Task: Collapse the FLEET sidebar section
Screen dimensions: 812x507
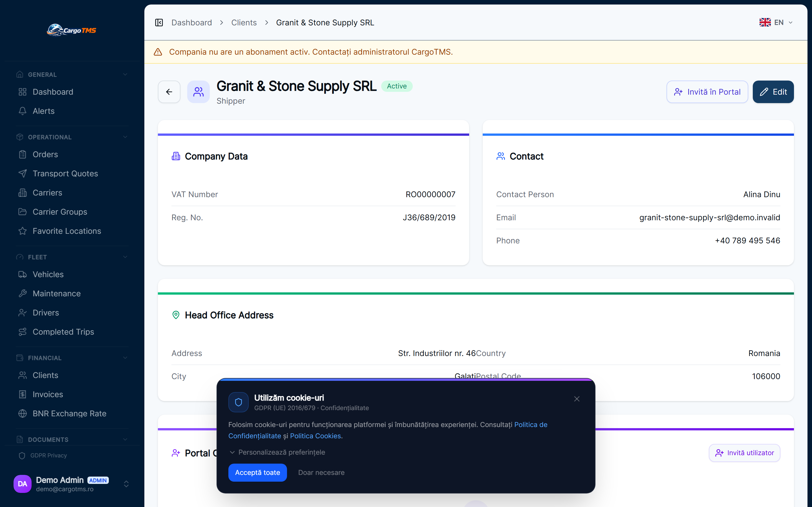Action: coord(125,257)
